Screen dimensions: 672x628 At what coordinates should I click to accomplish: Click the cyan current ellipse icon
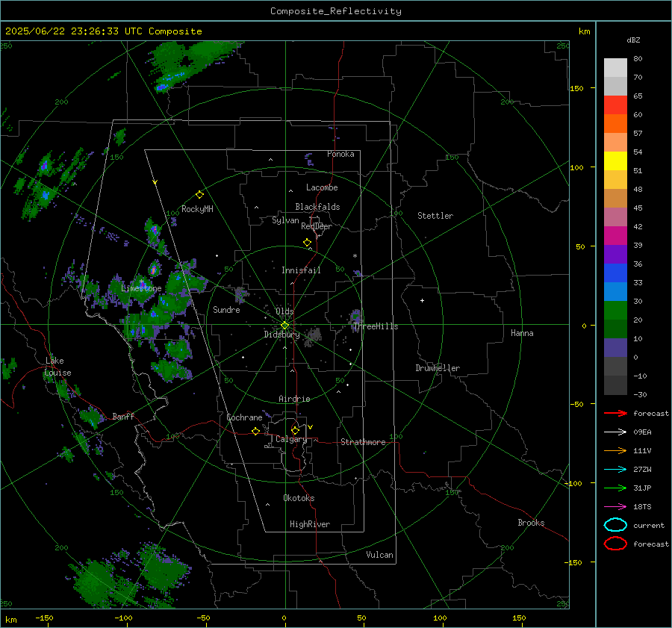[x=615, y=525]
